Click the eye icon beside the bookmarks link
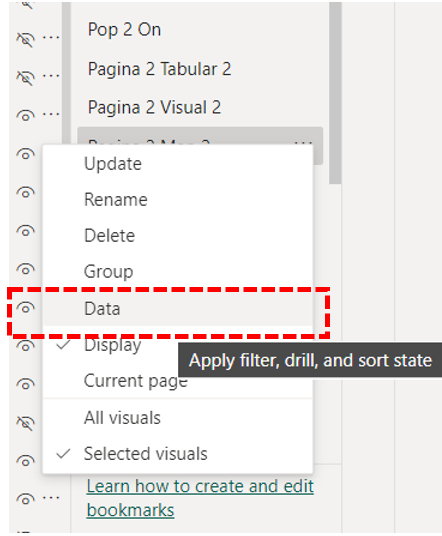 26,499
